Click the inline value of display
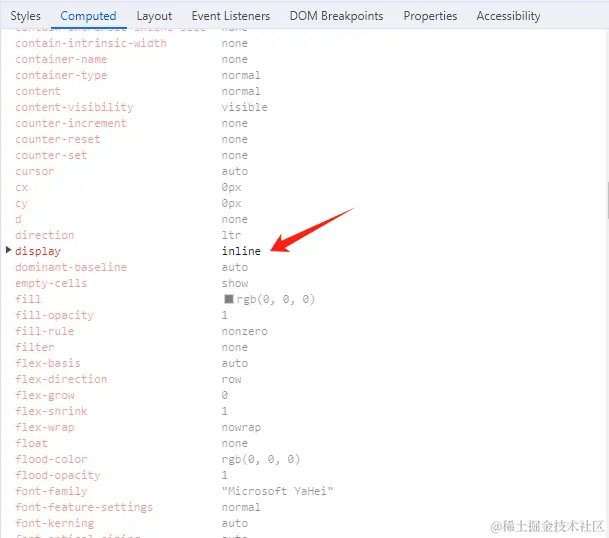The image size is (609, 538). click(x=241, y=251)
